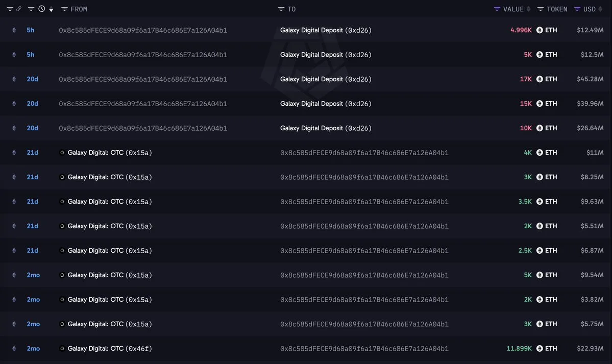Image resolution: width=612 pixels, height=364 pixels.
Task: Sort by USD using its arrows
Action: click(x=600, y=9)
